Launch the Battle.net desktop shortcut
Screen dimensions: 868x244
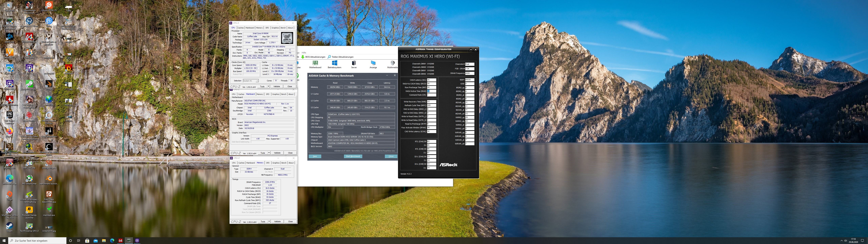click(9, 38)
